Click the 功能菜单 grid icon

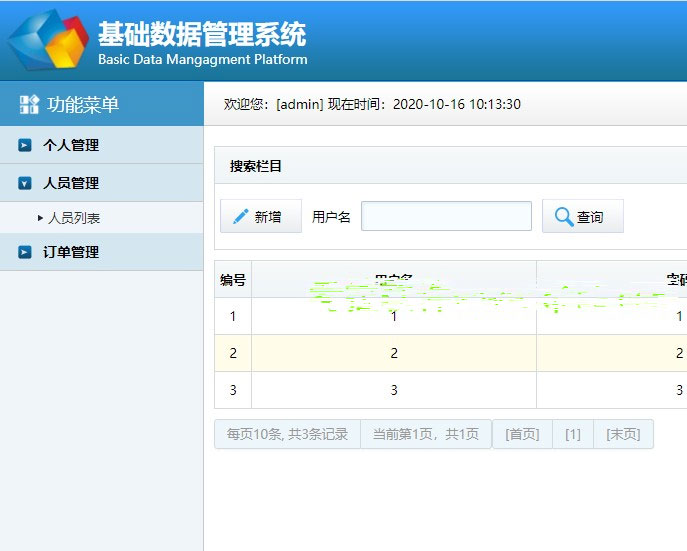pos(29,104)
